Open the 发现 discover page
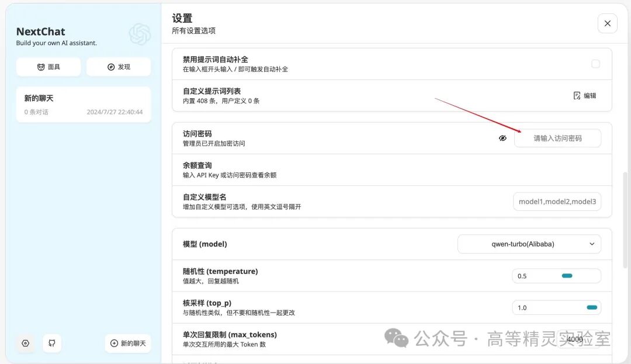 [118, 67]
